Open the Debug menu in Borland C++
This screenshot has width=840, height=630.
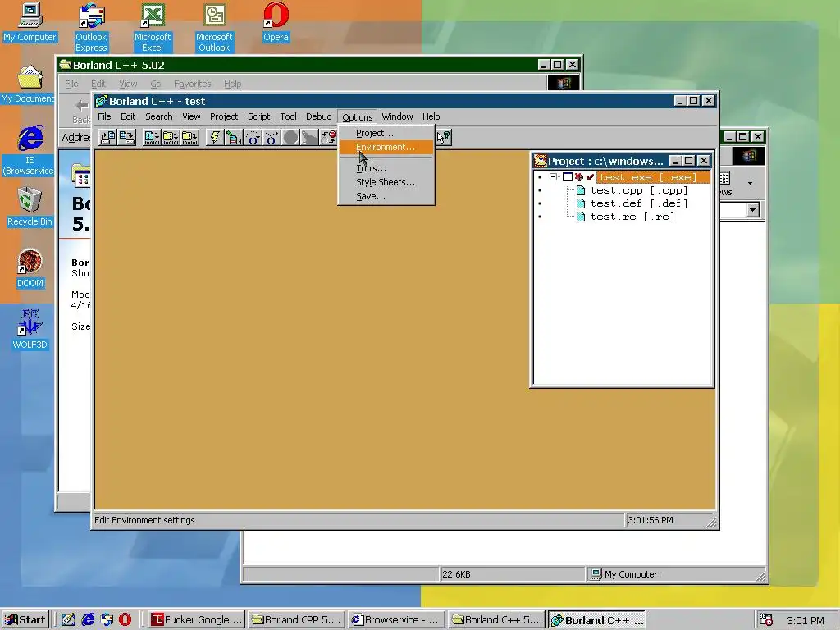coord(319,116)
